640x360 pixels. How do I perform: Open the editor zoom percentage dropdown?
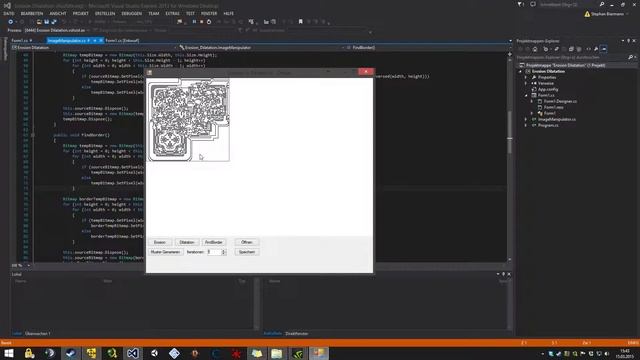click(29, 265)
